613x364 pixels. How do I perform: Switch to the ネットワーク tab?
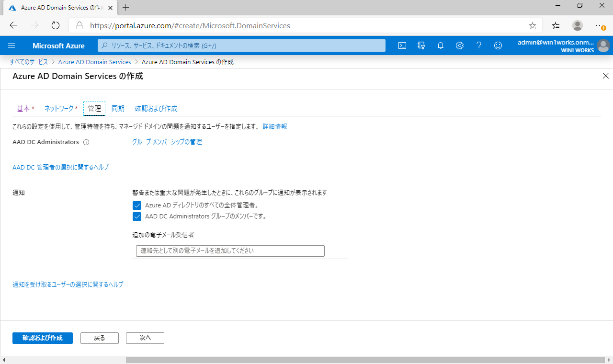(61, 109)
